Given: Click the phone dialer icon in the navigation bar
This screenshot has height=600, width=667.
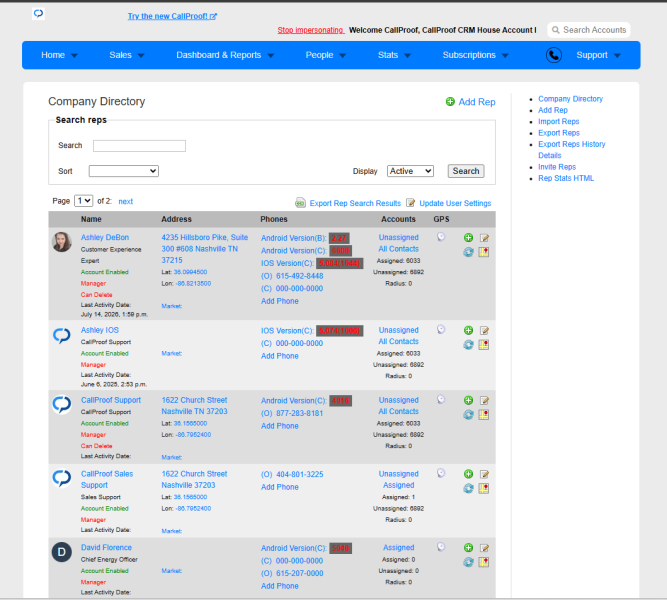Looking at the screenshot, I should pyautogui.click(x=554, y=55).
